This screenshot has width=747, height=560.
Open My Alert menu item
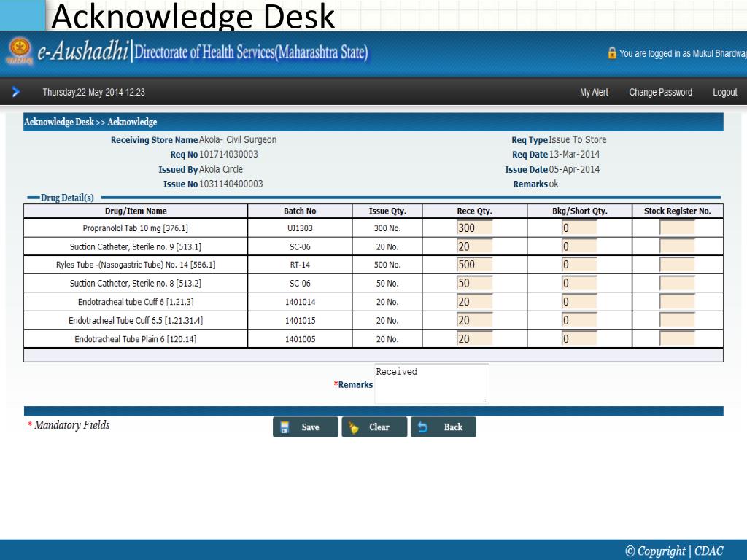click(x=594, y=93)
